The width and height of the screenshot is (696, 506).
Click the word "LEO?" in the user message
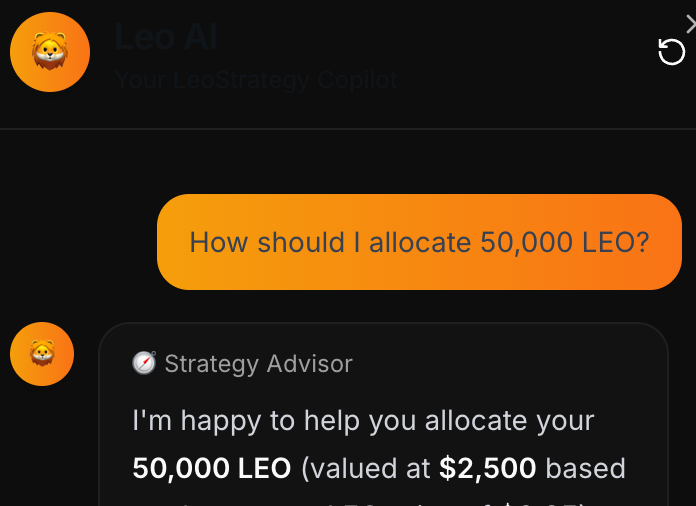coord(616,242)
